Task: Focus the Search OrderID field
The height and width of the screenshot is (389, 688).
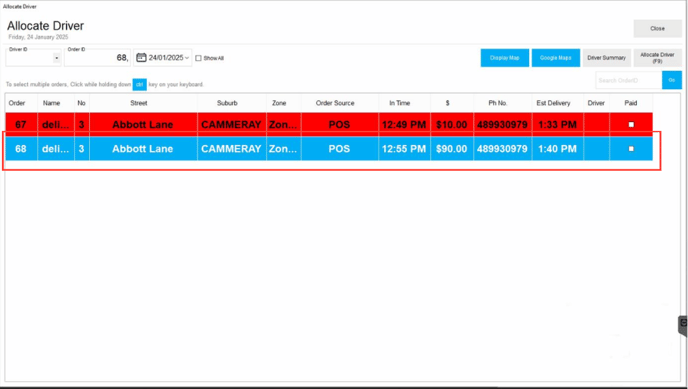Action: coord(629,80)
